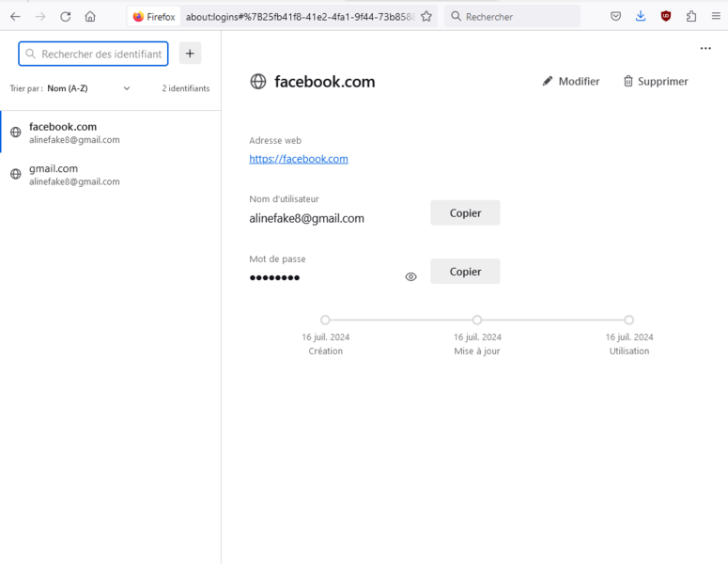
Task: Open the Firefox hamburger menu
Action: (x=716, y=16)
